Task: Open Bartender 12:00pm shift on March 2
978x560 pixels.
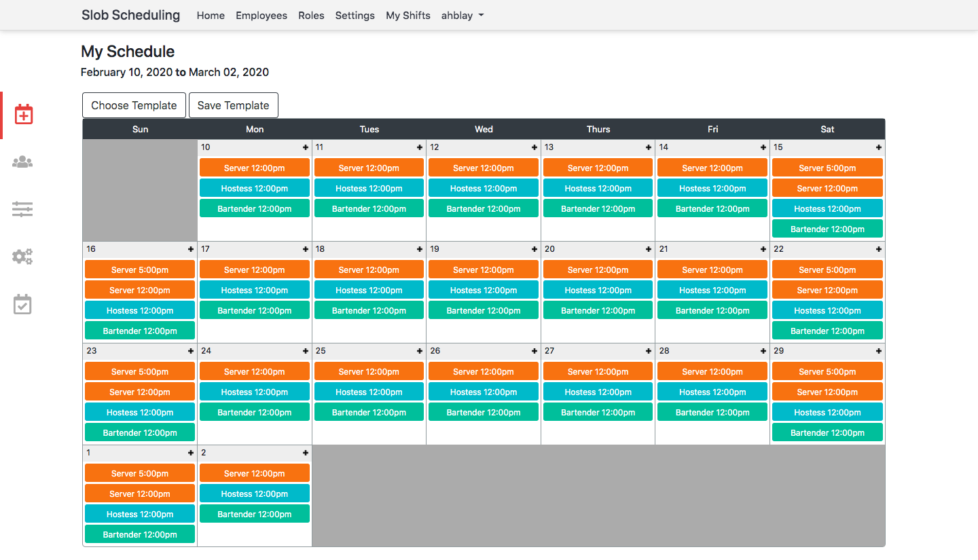Action: pos(255,514)
